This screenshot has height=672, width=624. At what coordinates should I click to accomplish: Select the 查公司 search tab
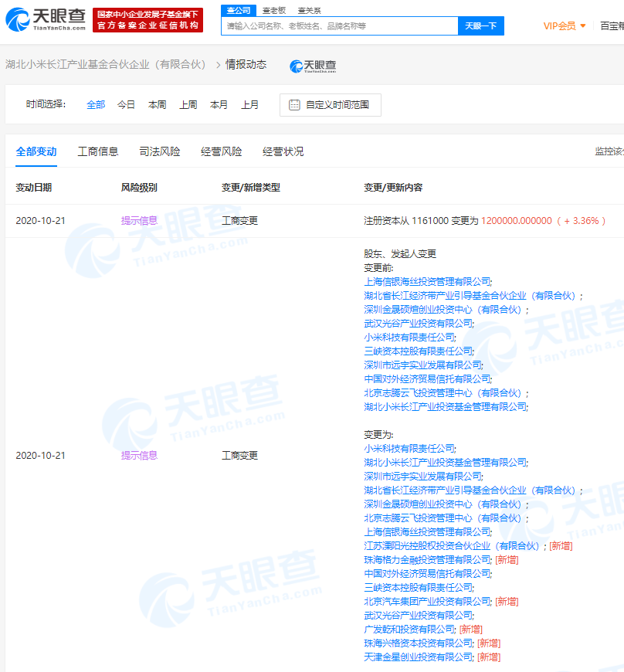(239, 10)
